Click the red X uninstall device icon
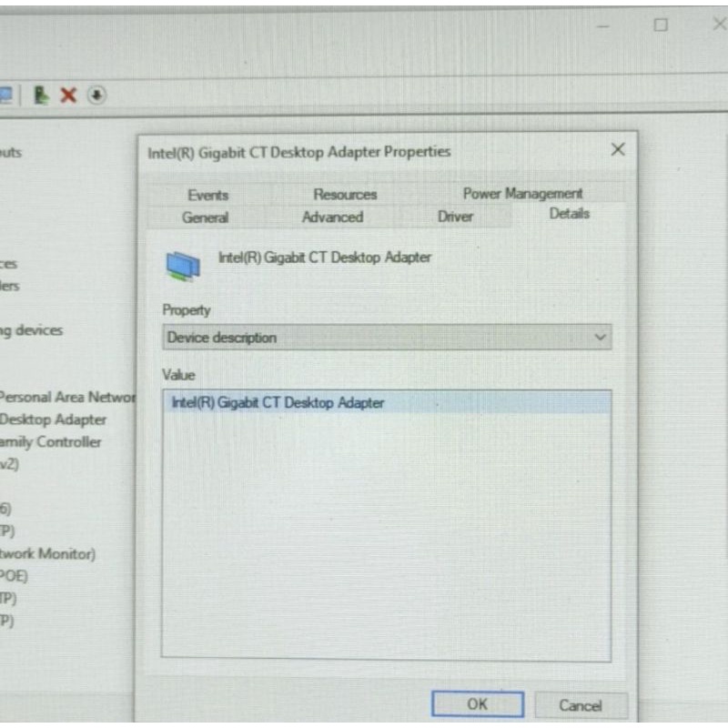 (x=68, y=96)
